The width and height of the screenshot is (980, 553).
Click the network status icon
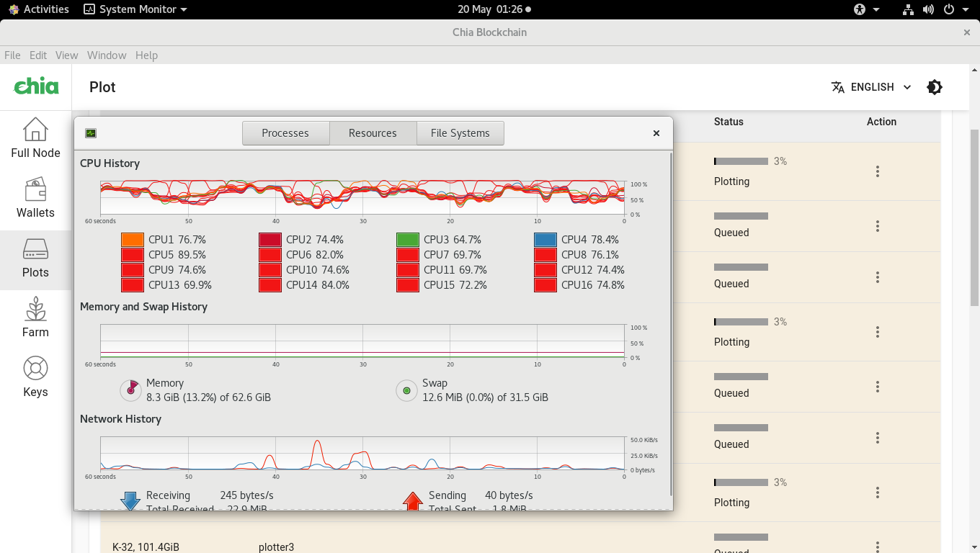908,9
